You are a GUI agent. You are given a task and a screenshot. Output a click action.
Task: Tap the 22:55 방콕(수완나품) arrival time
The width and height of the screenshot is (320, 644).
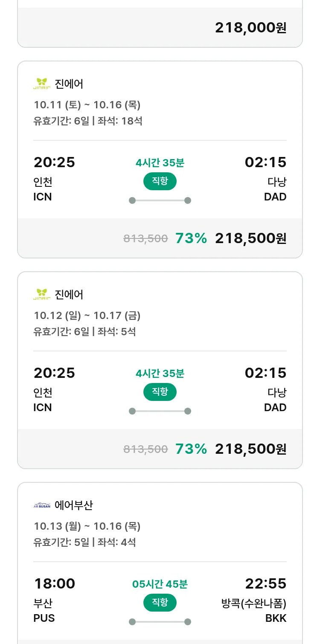click(265, 583)
